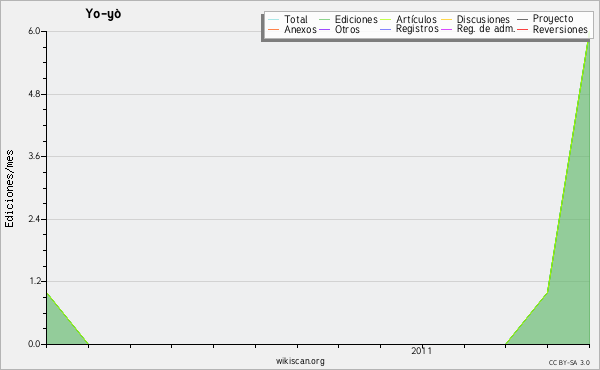Screen dimensions: 600x370
Task: Click the Proyecto legend label
Action: coord(553,19)
